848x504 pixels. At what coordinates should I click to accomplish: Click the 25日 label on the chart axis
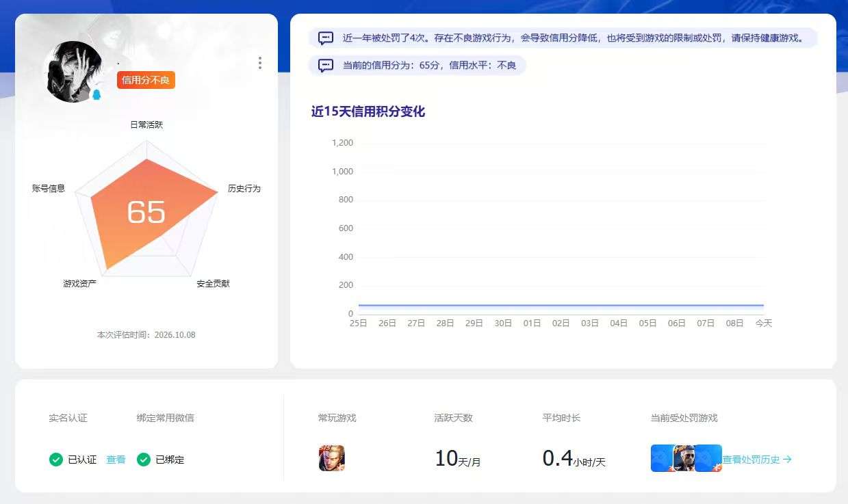point(359,323)
